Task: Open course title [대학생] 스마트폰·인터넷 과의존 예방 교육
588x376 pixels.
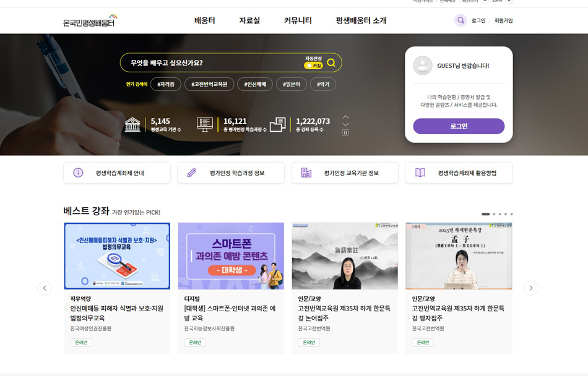Action: (230, 313)
